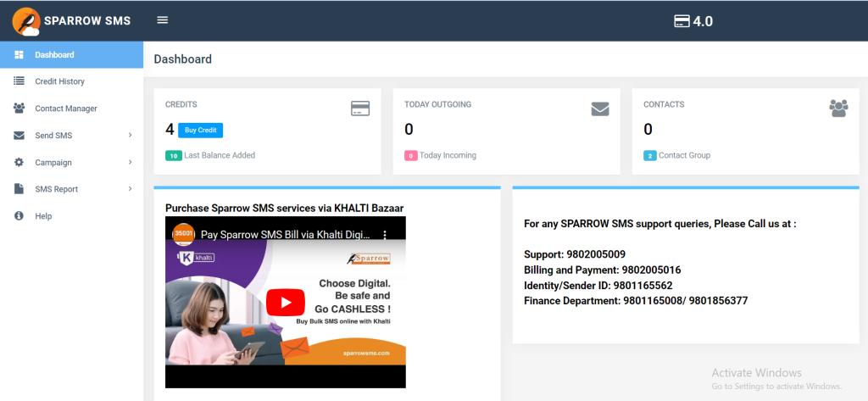Click the green Last Balance Added badge

(x=174, y=156)
